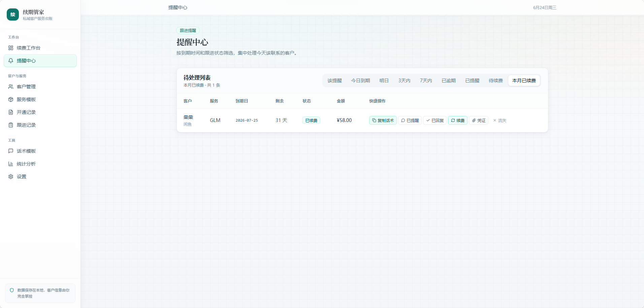Click 服务 column header

(x=214, y=101)
